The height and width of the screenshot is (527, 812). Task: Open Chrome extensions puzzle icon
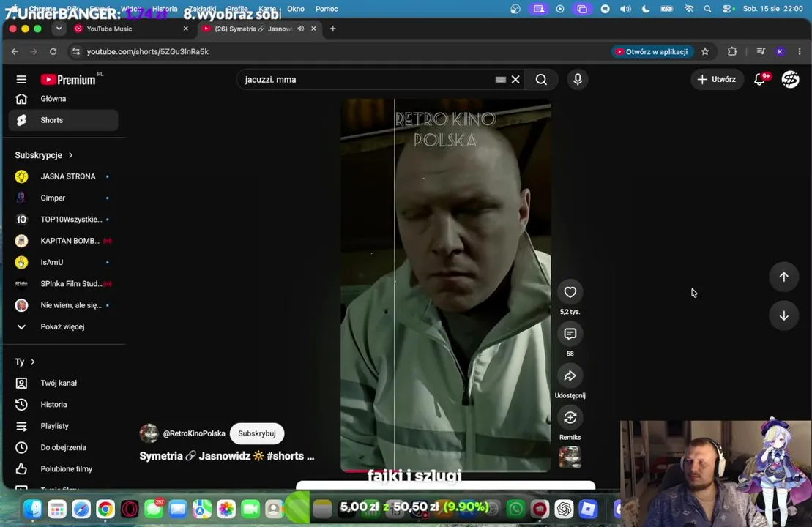731,51
